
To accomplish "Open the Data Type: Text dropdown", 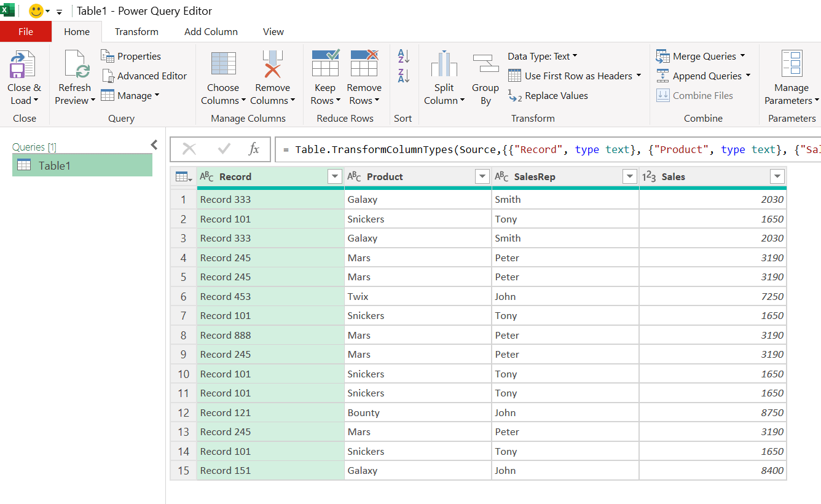I will 543,57.
